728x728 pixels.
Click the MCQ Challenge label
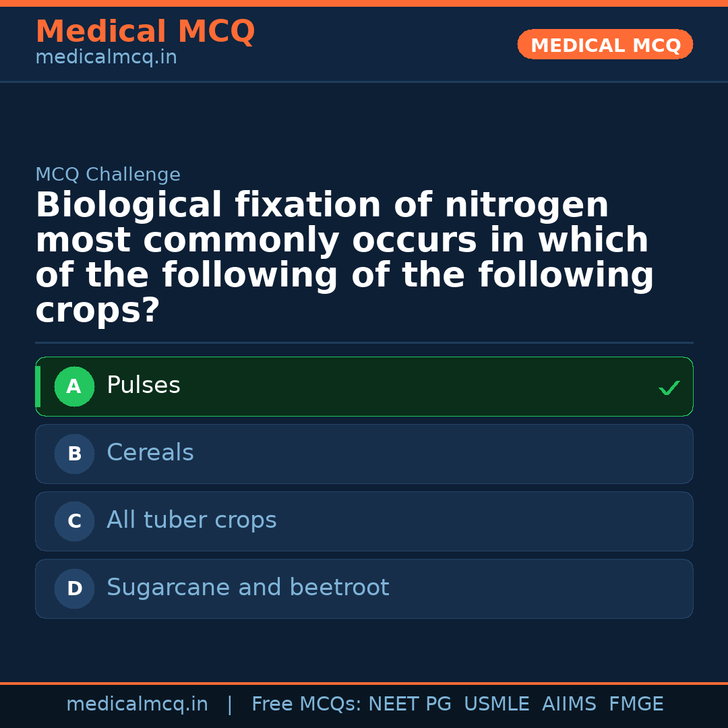[x=108, y=175]
